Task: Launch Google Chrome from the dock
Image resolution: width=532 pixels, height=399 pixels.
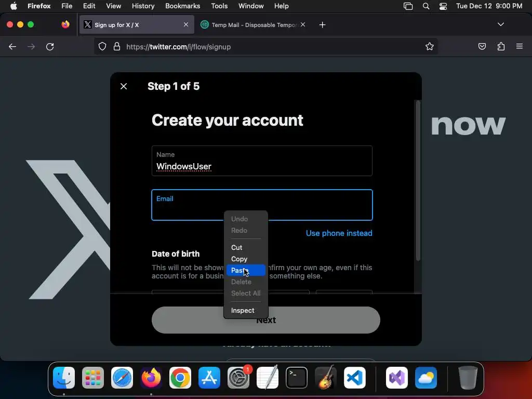Action: [180, 378]
